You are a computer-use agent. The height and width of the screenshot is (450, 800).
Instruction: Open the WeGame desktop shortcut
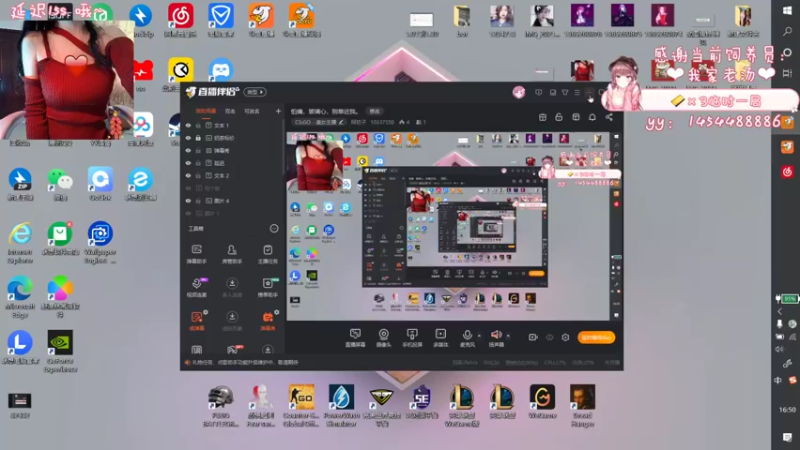pos(542,401)
